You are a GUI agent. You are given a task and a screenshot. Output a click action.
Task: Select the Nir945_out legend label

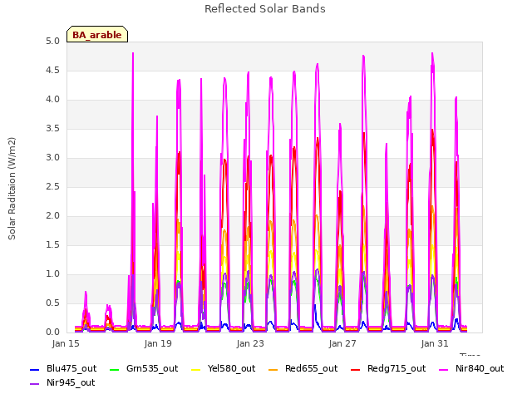[x=71, y=383]
